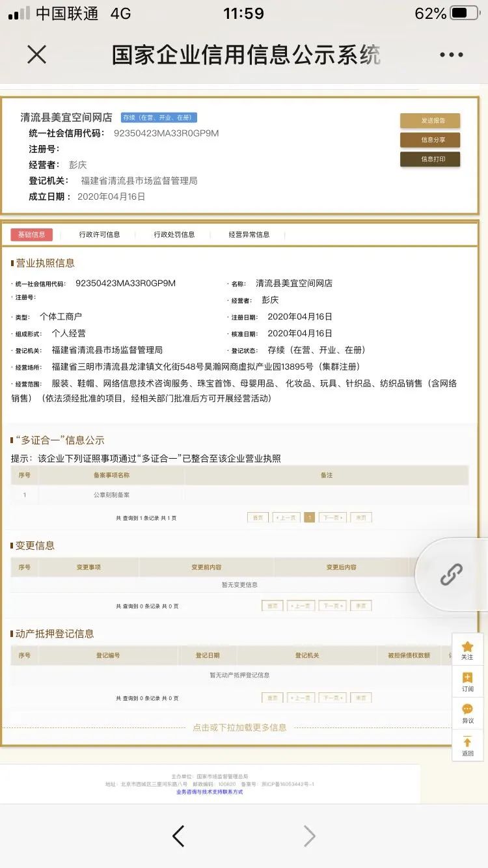The height and width of the screenshot is (868, 488).
Task: Tap the page title 国家企业信用信息公示系统
Action: point(246,55)
